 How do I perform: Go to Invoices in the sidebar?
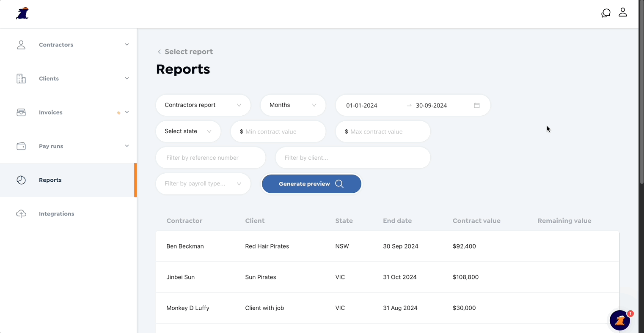(x=51, y=112)
